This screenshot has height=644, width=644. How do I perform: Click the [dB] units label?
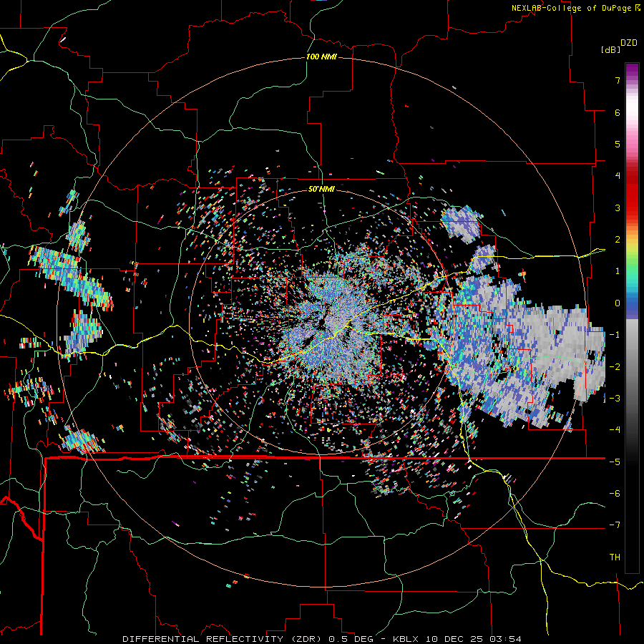[610, 49]
